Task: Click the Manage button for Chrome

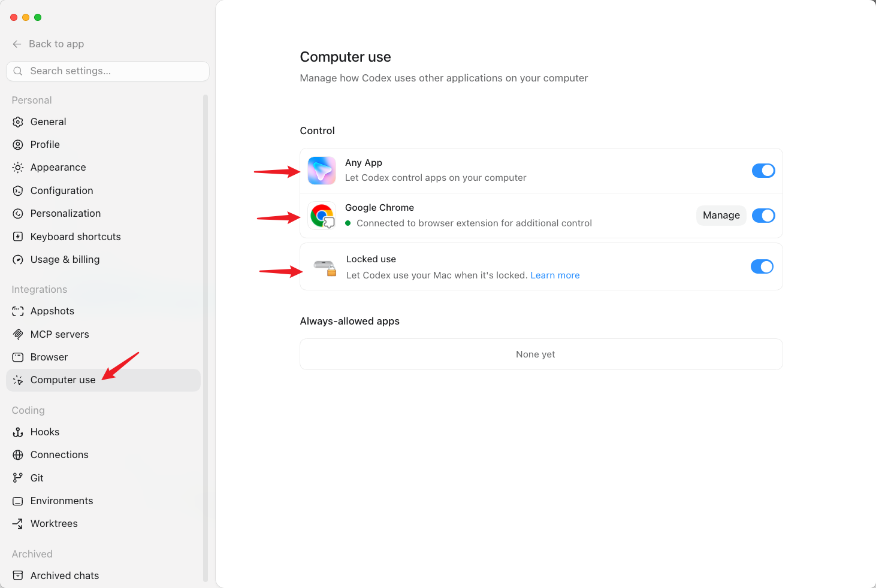Action: point(721,216)
